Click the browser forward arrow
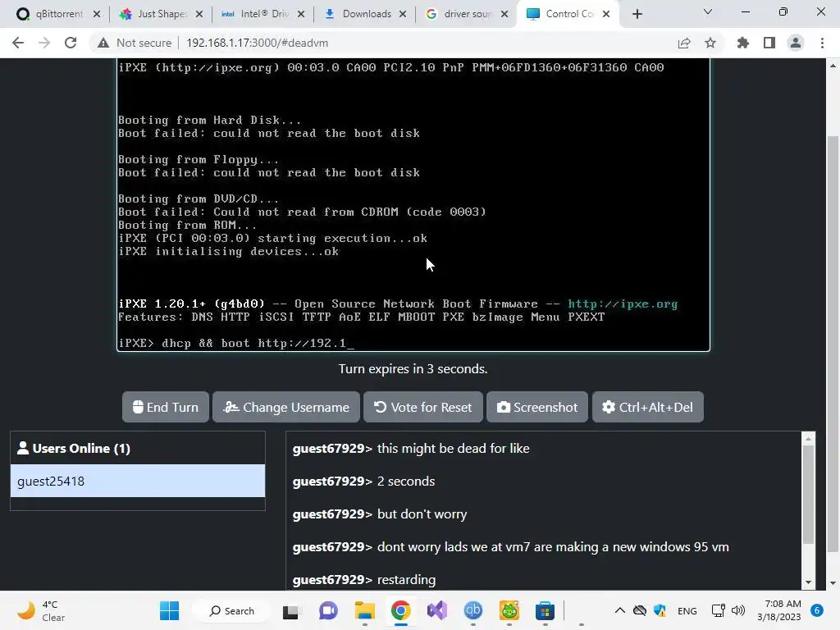The image size is (840, 630). point(44,43)
